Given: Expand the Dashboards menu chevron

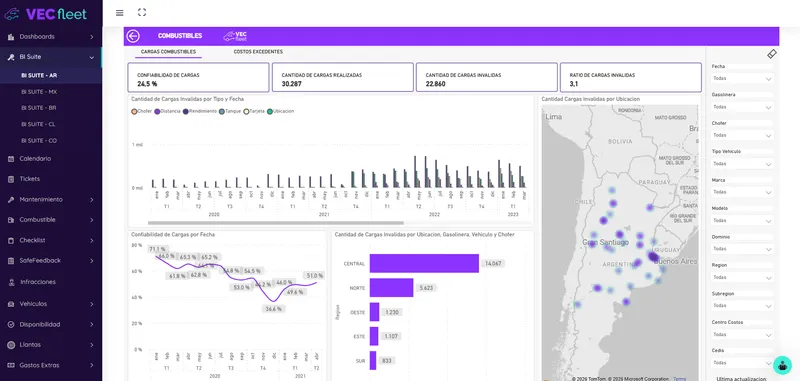Looking at the screenshot, I should click(92, 37).
